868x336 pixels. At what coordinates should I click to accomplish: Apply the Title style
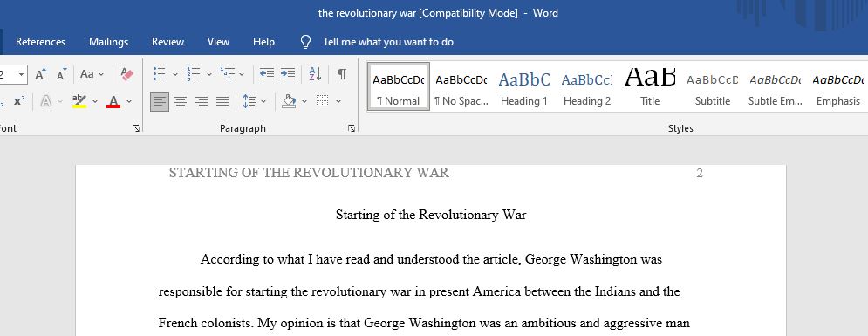pyautogui.click(x=650, y=86)
